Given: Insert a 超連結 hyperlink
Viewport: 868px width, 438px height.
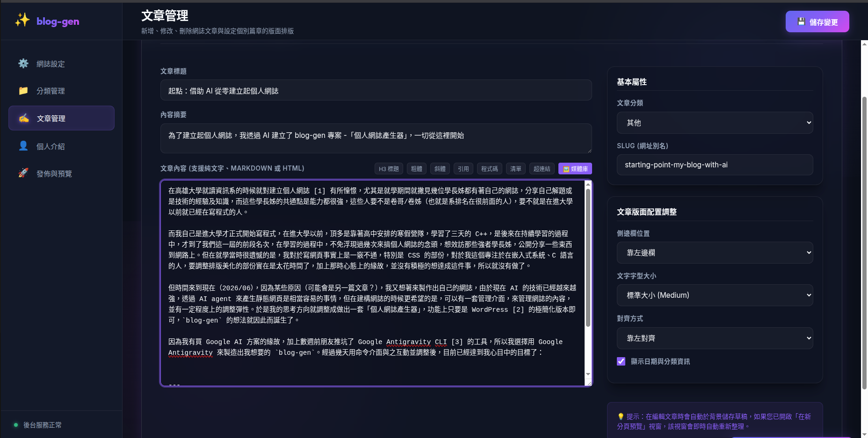Looking at the screenshot, I should pyautogui.click(x=542, y=169).
